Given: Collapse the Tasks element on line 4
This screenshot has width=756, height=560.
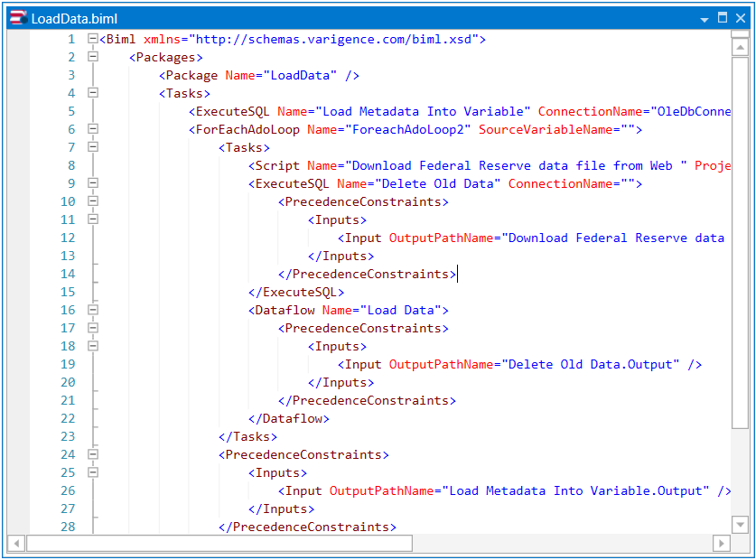Looking at the screenshot, I should click(92, 93).
